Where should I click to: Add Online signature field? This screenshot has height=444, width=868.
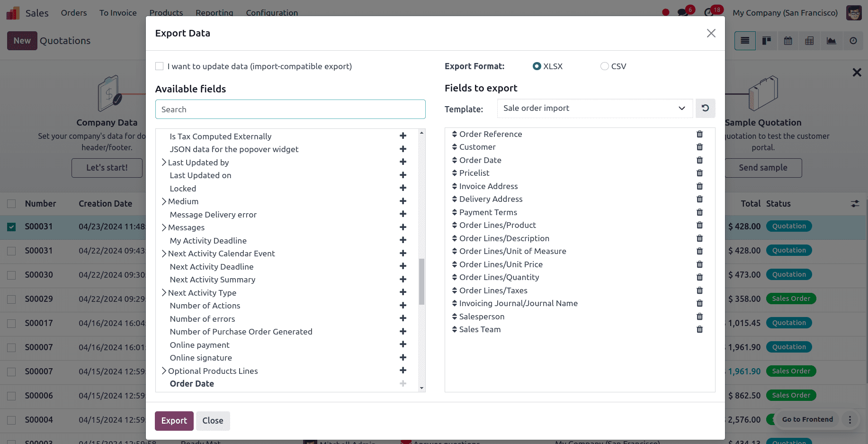coord(403,357)
